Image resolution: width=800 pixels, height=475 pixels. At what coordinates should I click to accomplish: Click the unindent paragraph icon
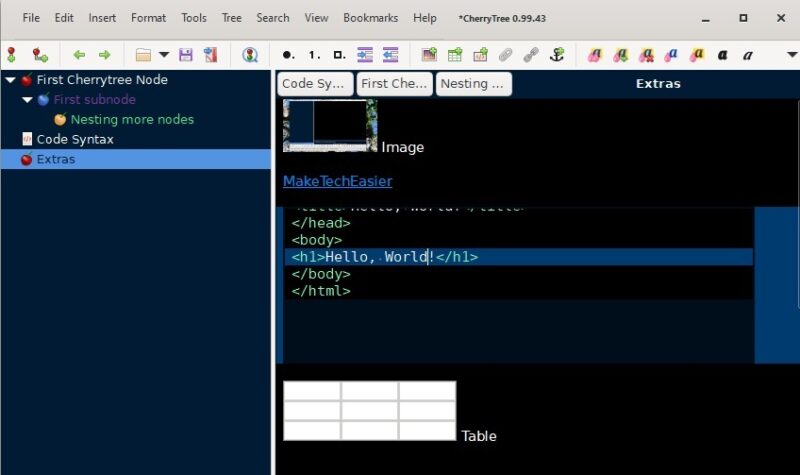tap(390, 55)
